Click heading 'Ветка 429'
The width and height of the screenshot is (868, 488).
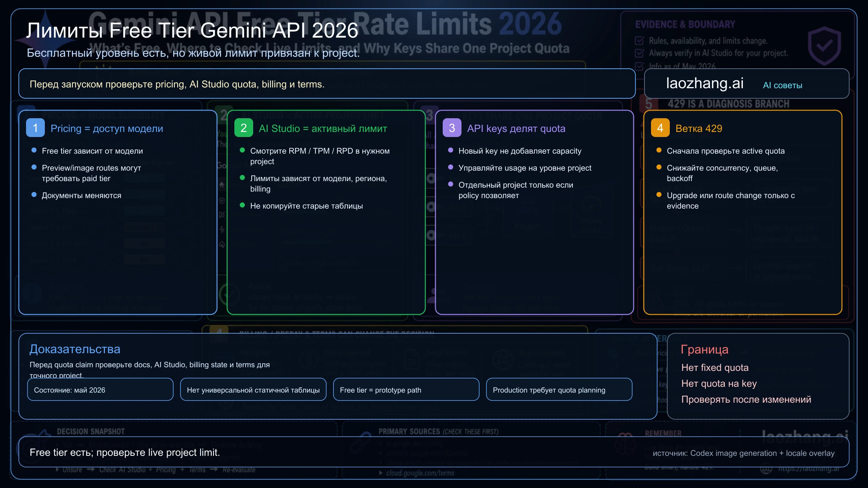[699, 129]
